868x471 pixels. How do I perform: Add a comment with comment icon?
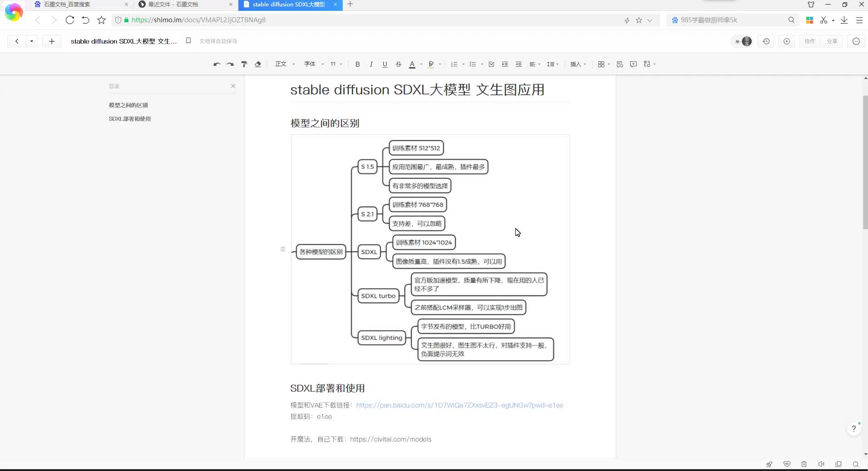pos(633,64)
